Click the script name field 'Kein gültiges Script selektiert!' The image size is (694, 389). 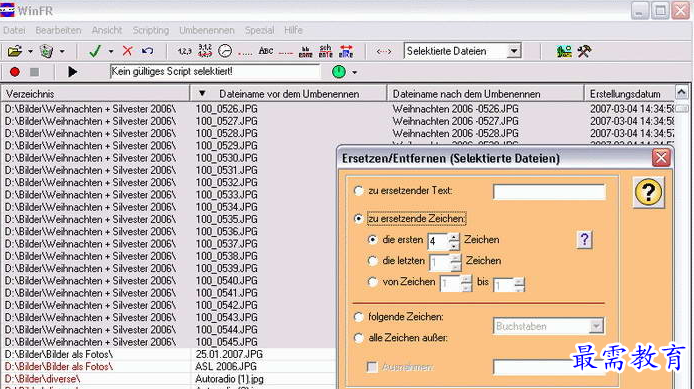click(215, 72)
